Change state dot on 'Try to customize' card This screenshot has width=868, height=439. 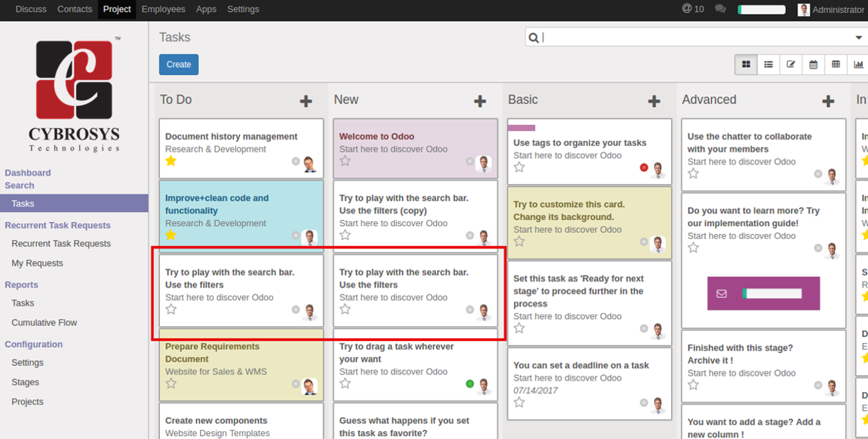(x=644, y=242)
